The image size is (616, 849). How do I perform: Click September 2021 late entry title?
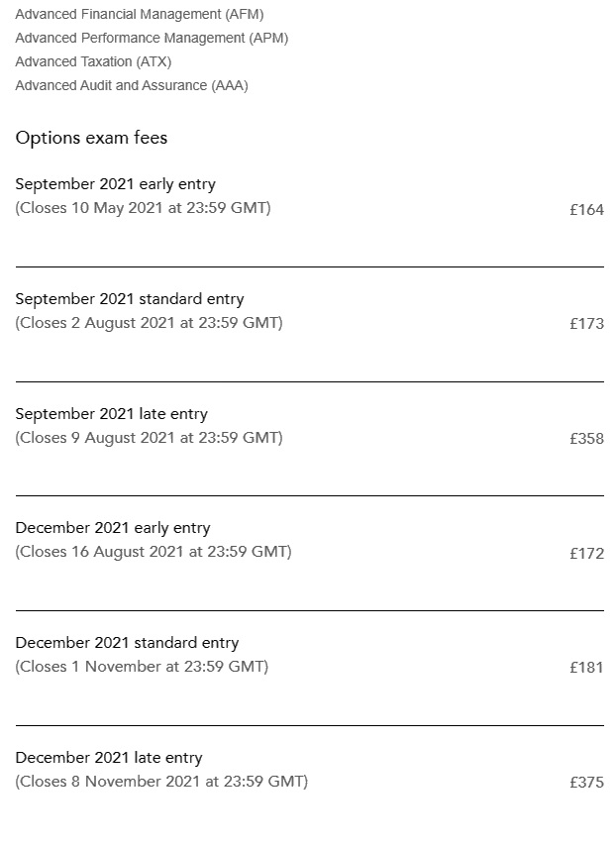coord(111,414)
